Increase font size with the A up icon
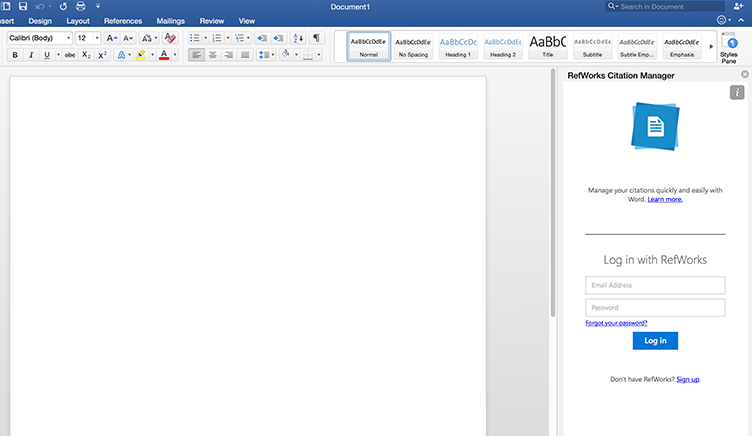Image resolution: width=752 pixels, height=436 pixels. pos(111,38)
